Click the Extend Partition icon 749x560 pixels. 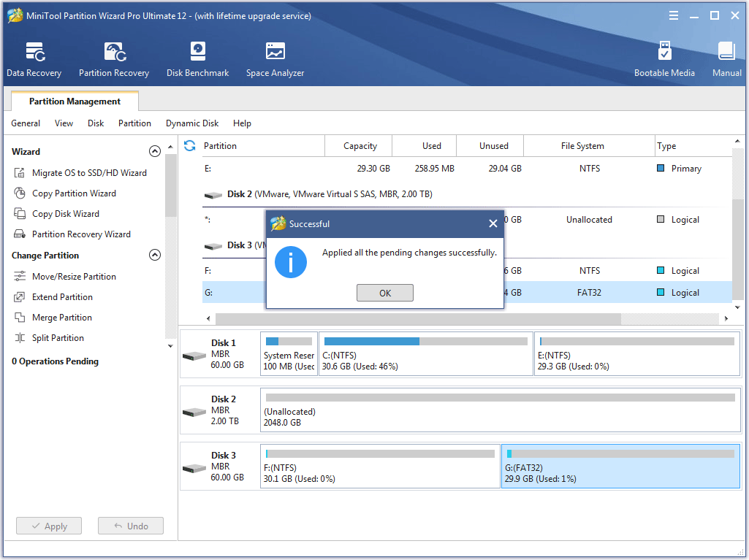(20, 297)
